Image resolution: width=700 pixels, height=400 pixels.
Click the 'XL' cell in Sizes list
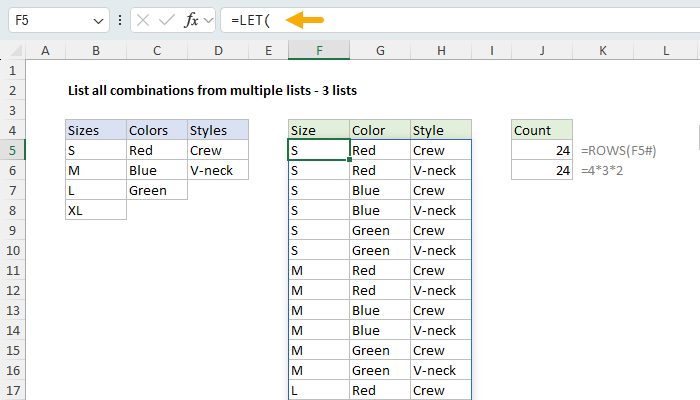(x=96, y=210)
